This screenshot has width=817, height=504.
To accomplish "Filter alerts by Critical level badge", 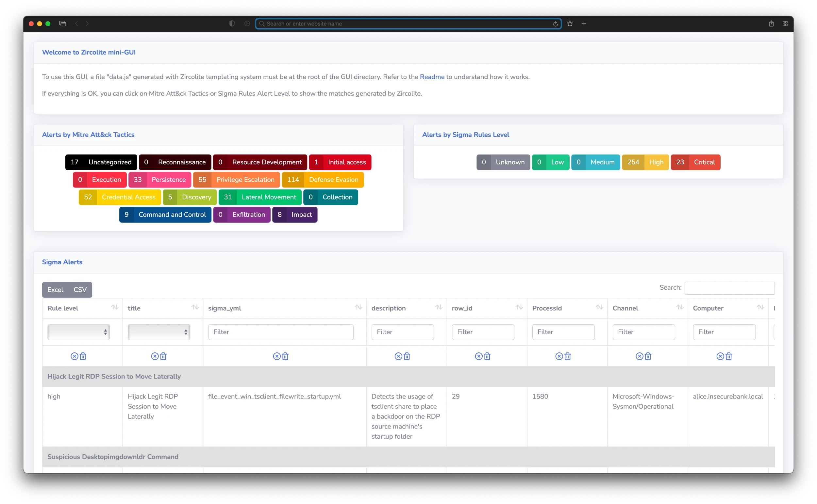I will (695, 162).
